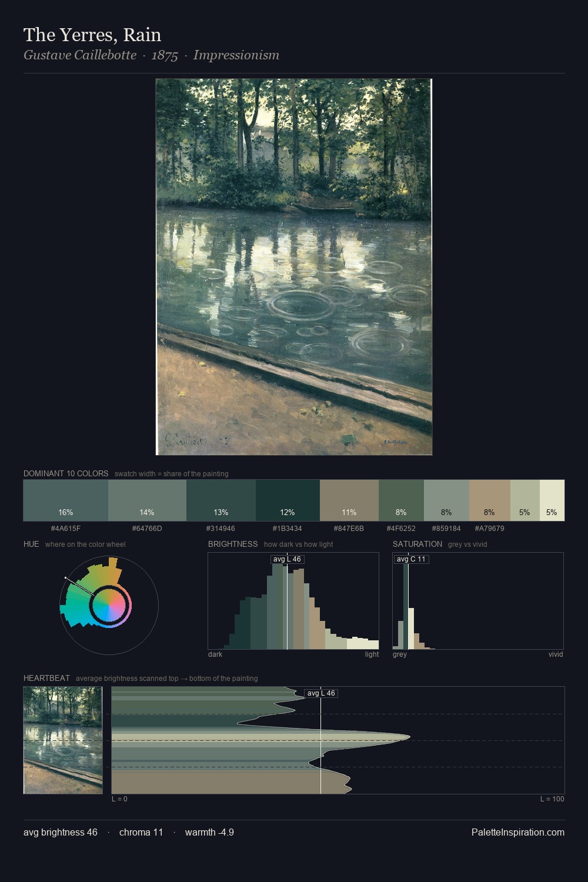588x882 pixels.
Task: Click 'avg brightness 46' in the footer
Action: pos(61,832)
